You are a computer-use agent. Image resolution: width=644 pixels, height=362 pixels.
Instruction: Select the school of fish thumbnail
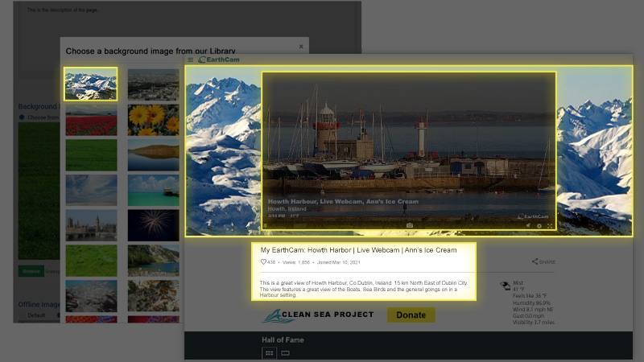pyautogui.click(x=91, y=296)
